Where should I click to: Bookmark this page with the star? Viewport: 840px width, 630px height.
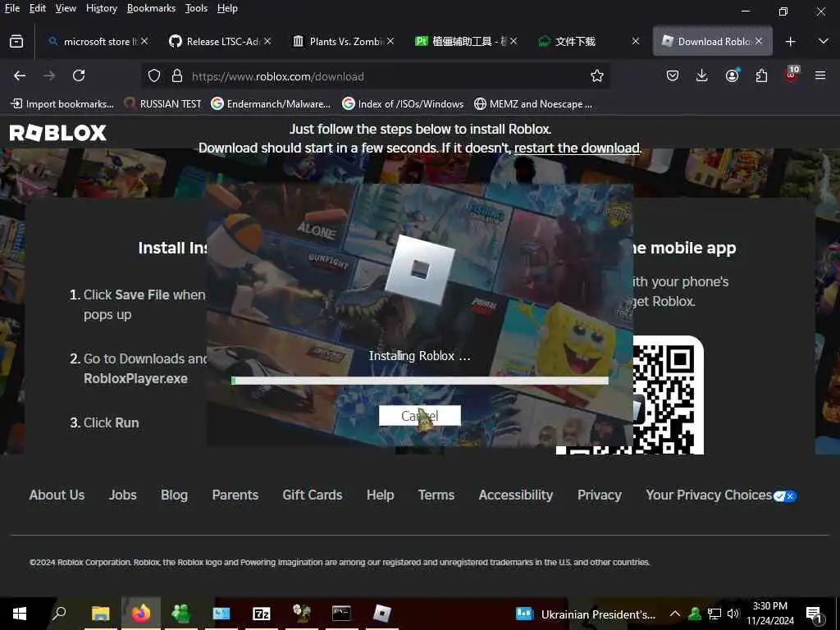pos(597,76)
